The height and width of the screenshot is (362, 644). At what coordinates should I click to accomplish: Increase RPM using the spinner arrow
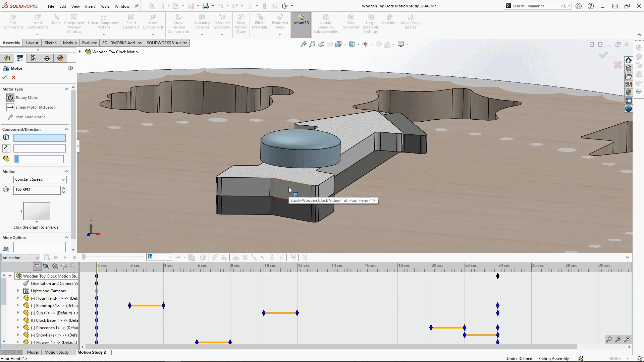tap(63, 188)
